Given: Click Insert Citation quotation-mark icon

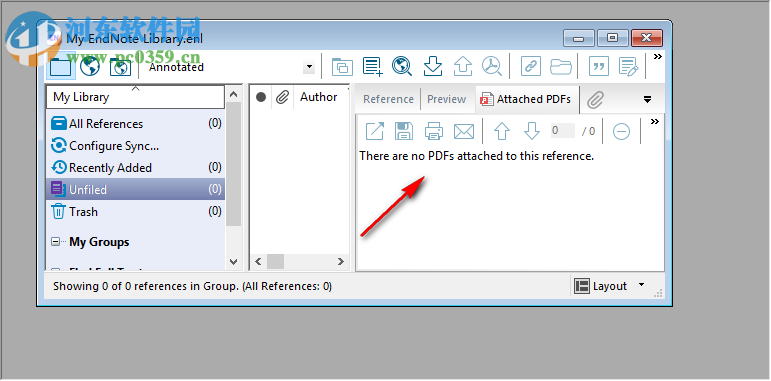Looking at the screenshot, I should (598, 66).
